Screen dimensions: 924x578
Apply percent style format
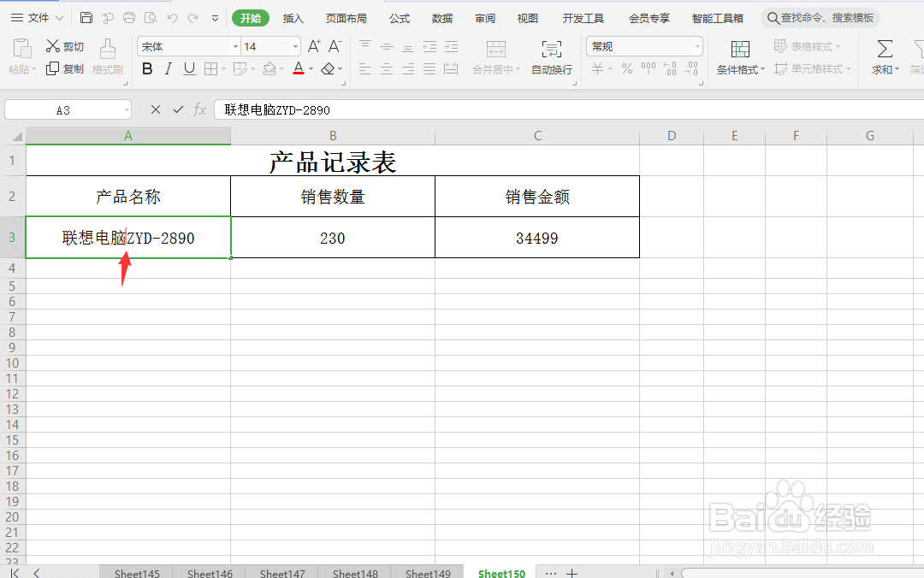627,69
